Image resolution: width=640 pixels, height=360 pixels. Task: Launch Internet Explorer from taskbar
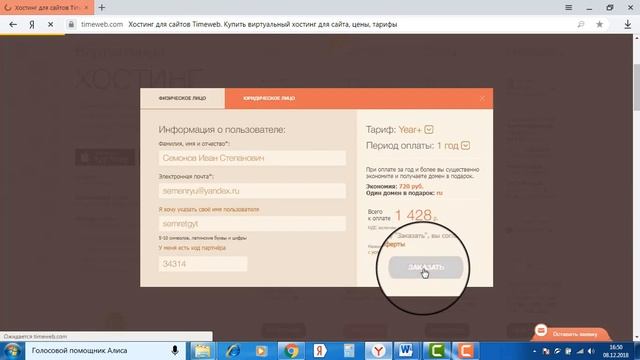[233, 351]
